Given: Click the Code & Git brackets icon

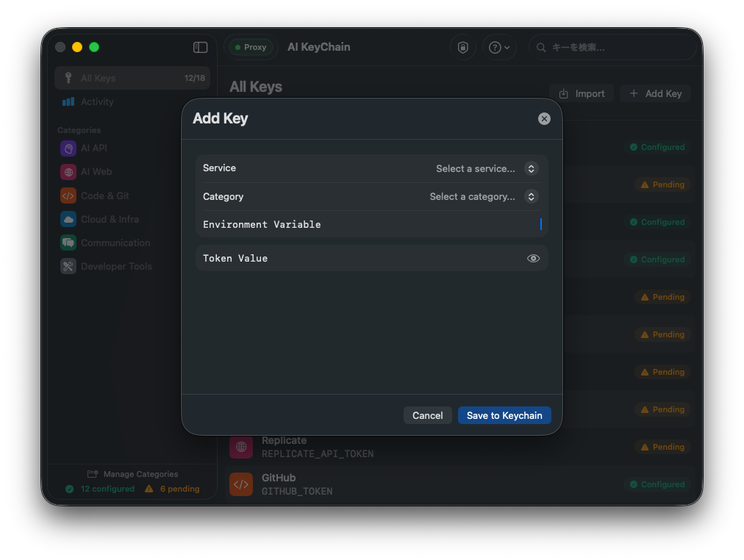Looking at the screenshot, I should tap(68, 195).
